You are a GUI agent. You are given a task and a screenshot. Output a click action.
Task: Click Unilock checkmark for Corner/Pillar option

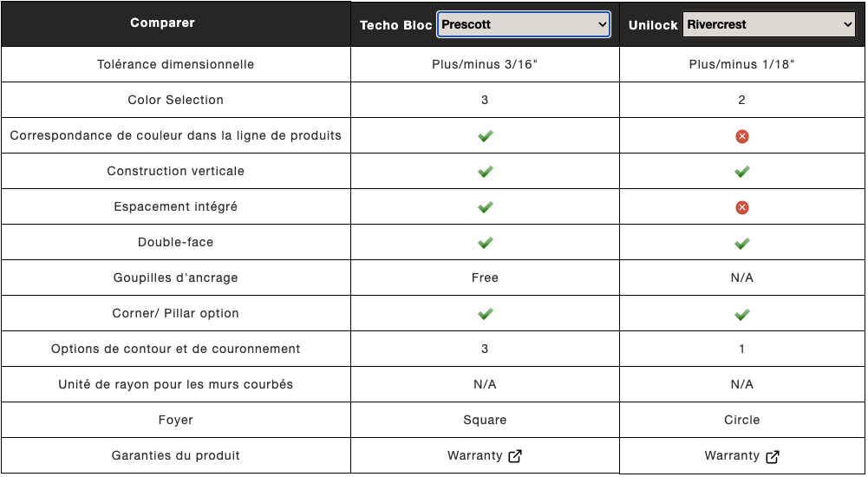[741, 314]
